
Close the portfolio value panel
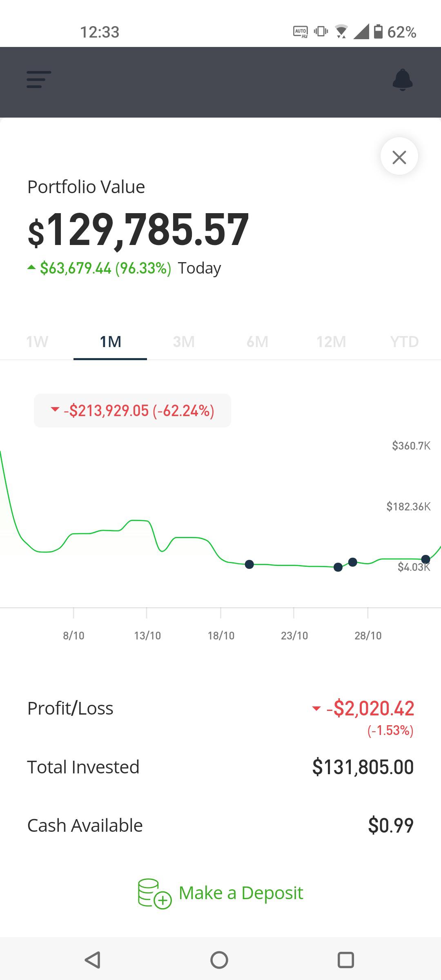pos(399,157)
